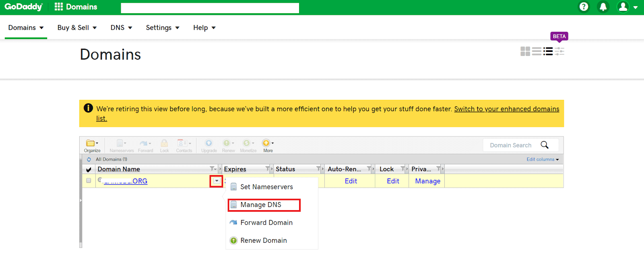
Task: Click the Lock column filter icon
Action: (x=403, y=169)
